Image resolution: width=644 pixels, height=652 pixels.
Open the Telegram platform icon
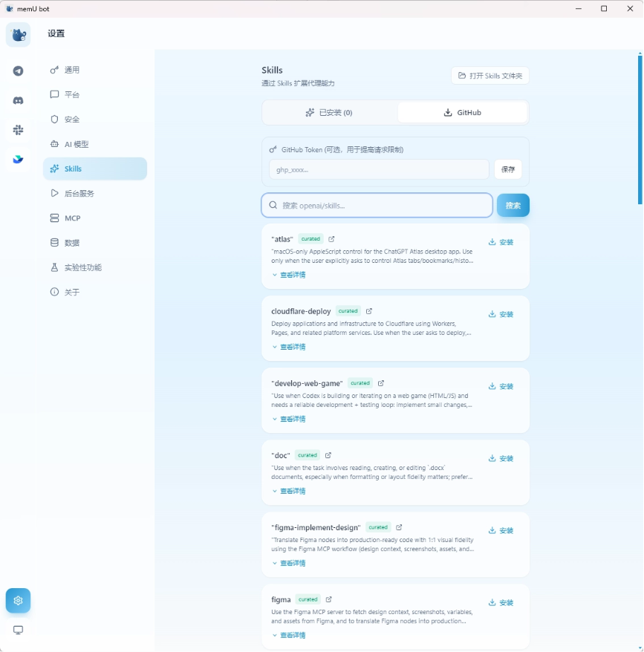click(x=18, y=71)
